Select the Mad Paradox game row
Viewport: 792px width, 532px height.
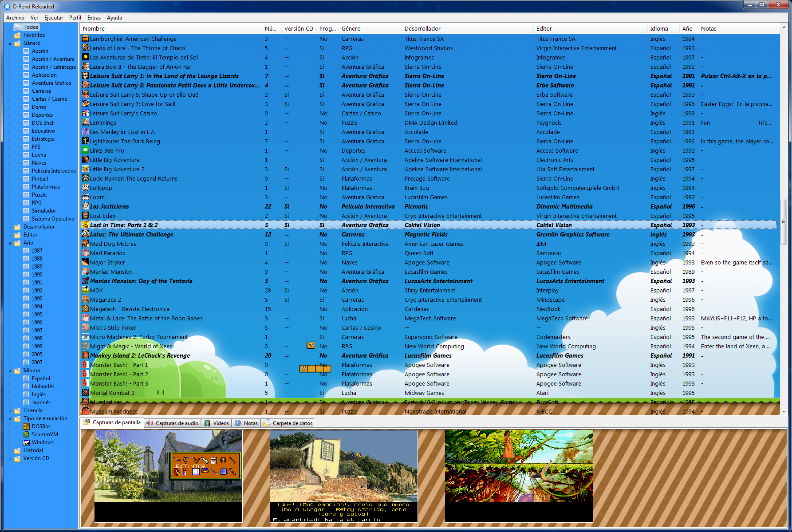point(429,253)
